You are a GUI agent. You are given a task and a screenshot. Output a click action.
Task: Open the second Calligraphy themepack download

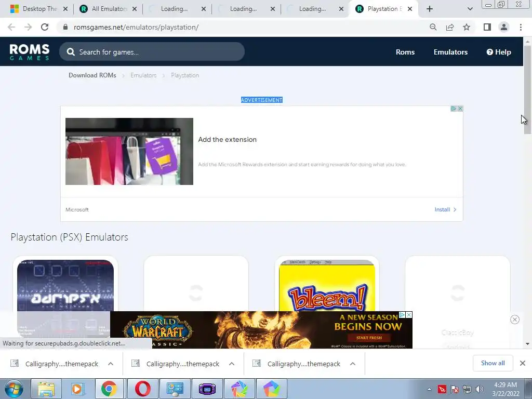point(176,364)
